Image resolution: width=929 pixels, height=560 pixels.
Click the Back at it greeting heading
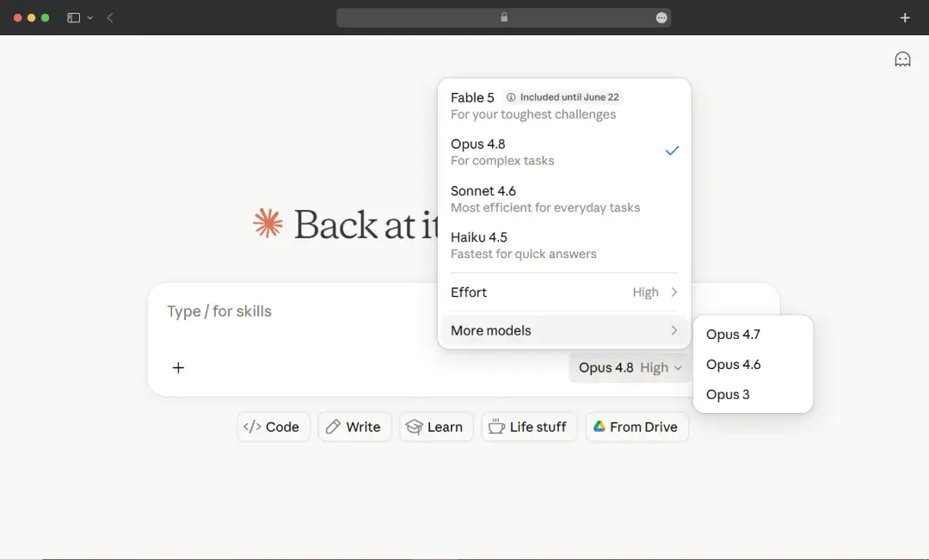coord(366,225)
